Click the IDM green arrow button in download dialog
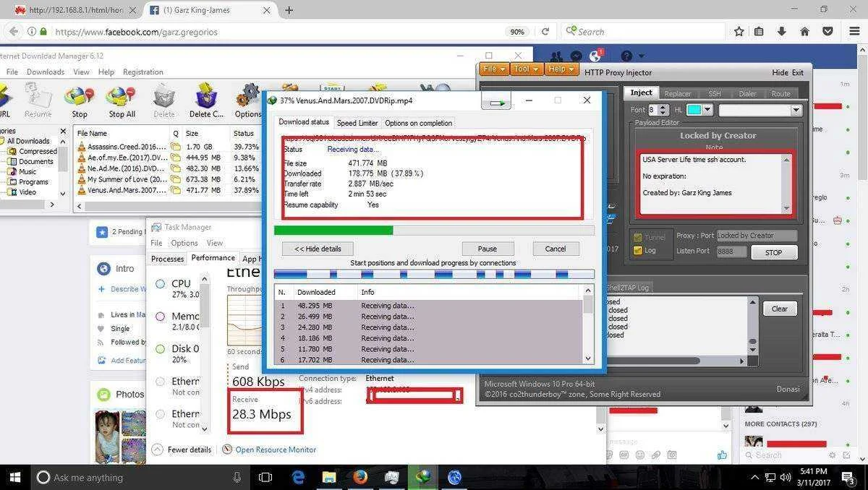This screenshot has height=490, width=868. (x=498, y=103)
